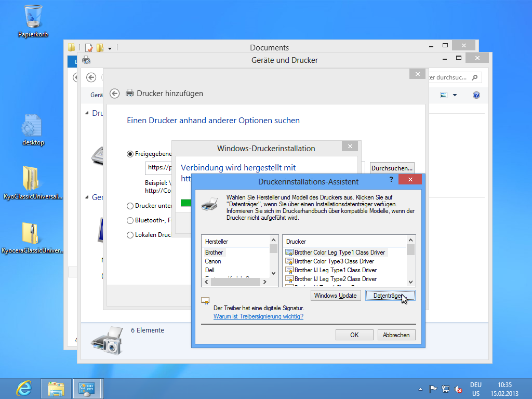This screenshot has width=532, height=399.
Task: Click help icon in Geräte und Drucker
Action: tap(476, 95)
